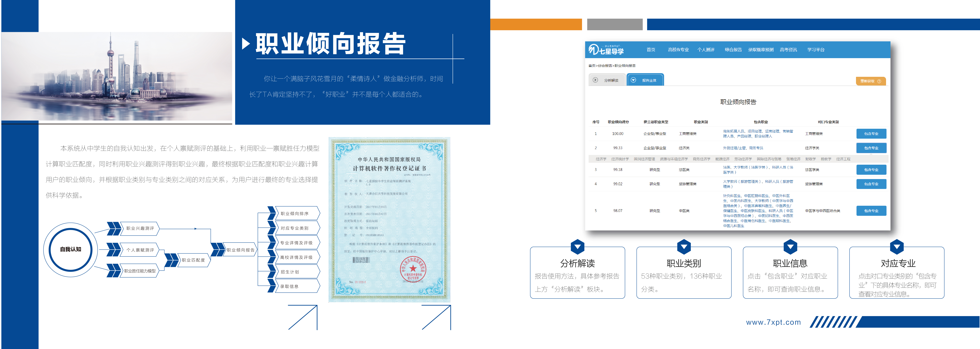Click the hexagon arrow icon above 分析解读 card
This screenshot has width=980, height=349.
click(x=577, y=247)
